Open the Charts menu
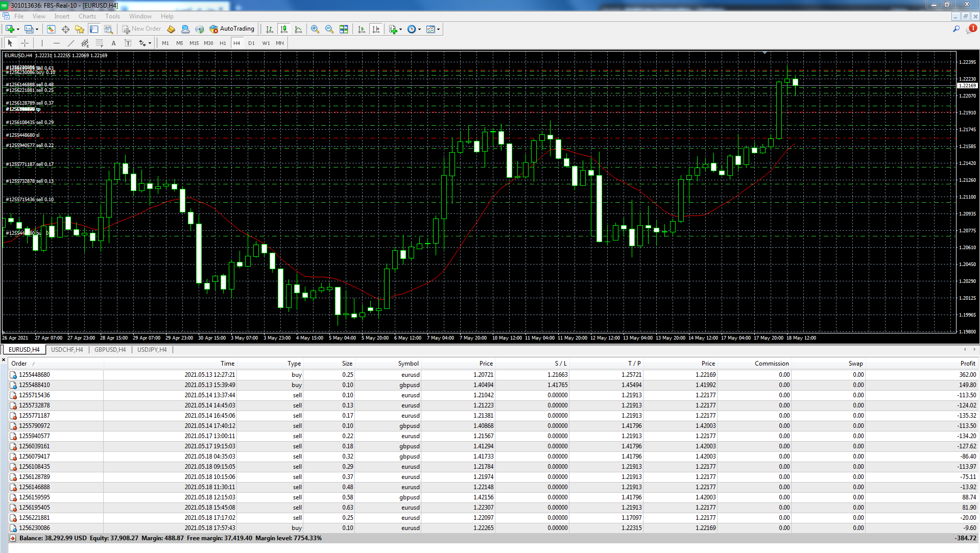 [87, 16]
